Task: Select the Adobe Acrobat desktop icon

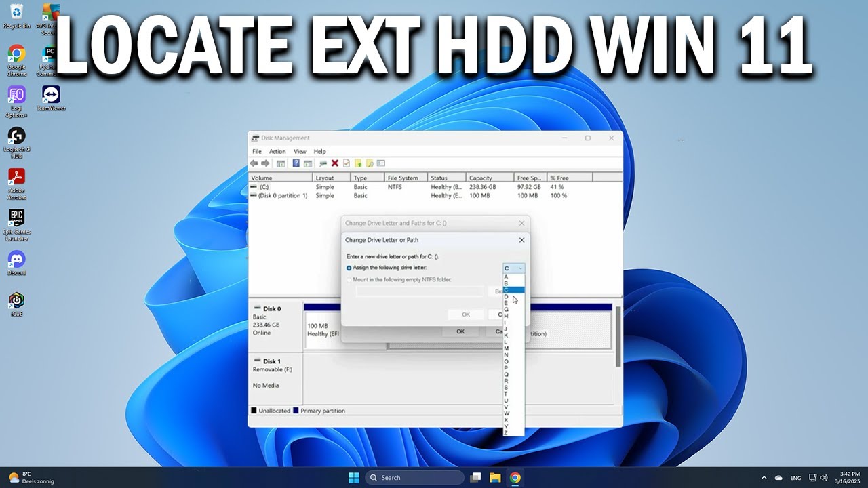Action: (x=16, y=184)
